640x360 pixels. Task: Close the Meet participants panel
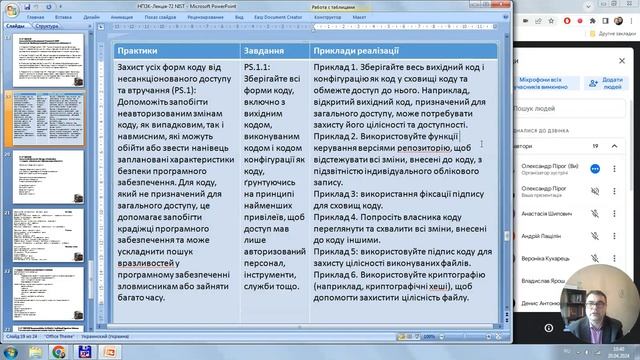(x=622, y=61)
